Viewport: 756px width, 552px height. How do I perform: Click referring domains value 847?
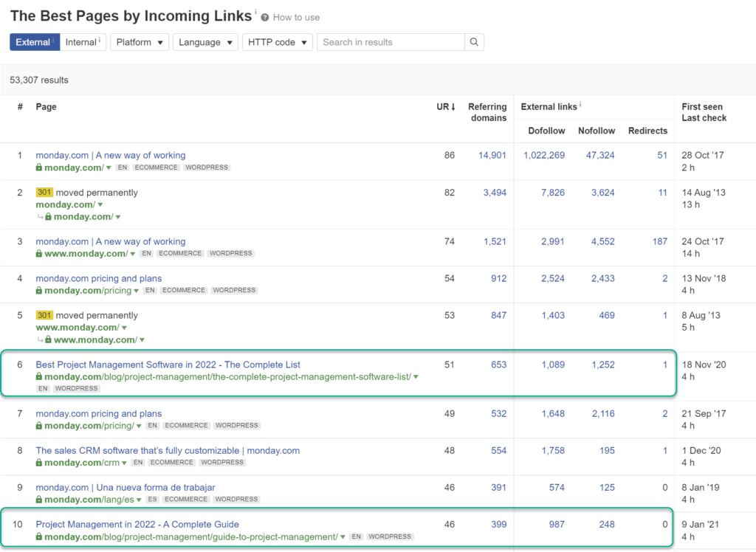pyautogui.click(x=498, y=315)
